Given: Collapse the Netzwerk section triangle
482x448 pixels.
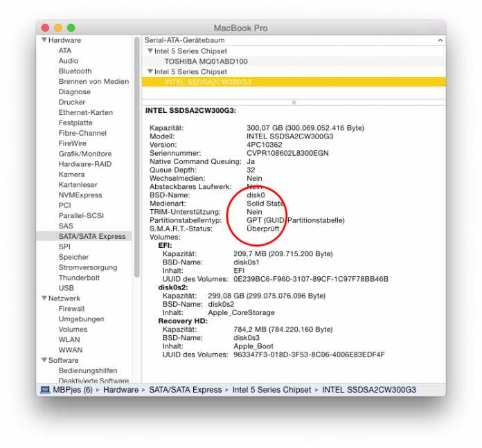Looking at the screenshot, I should tap(43, 298).
